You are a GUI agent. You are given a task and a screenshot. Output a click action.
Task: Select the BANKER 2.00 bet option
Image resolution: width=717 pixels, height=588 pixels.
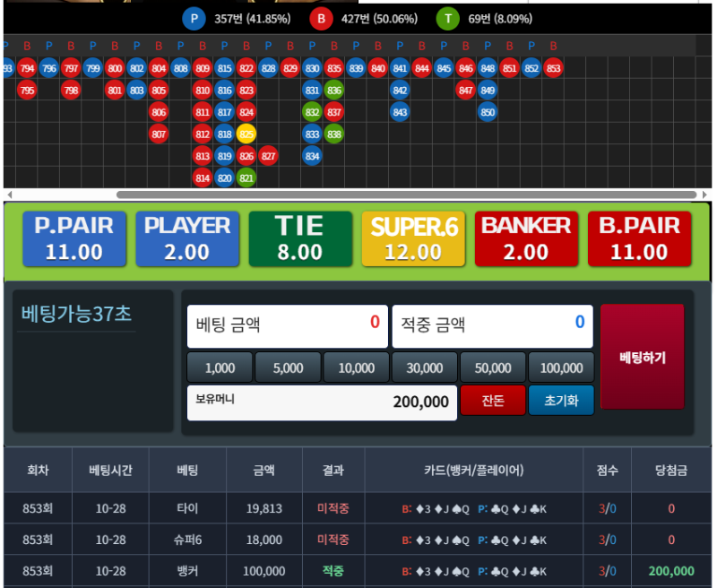(526, 238)
